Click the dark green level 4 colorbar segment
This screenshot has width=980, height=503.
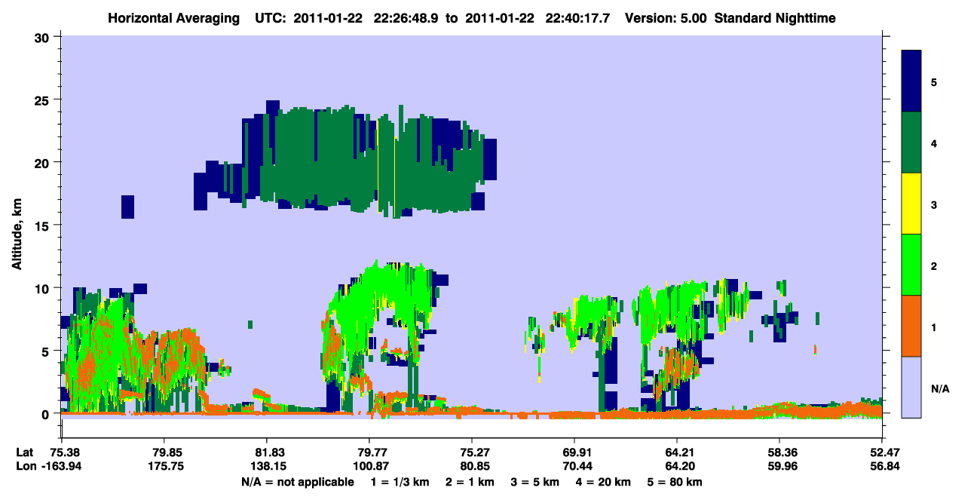912,143
